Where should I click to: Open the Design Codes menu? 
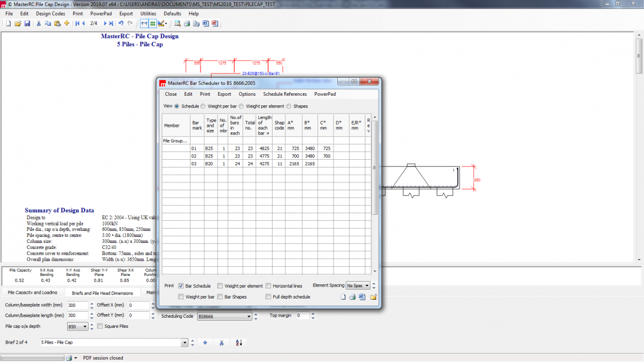(50, 14)
